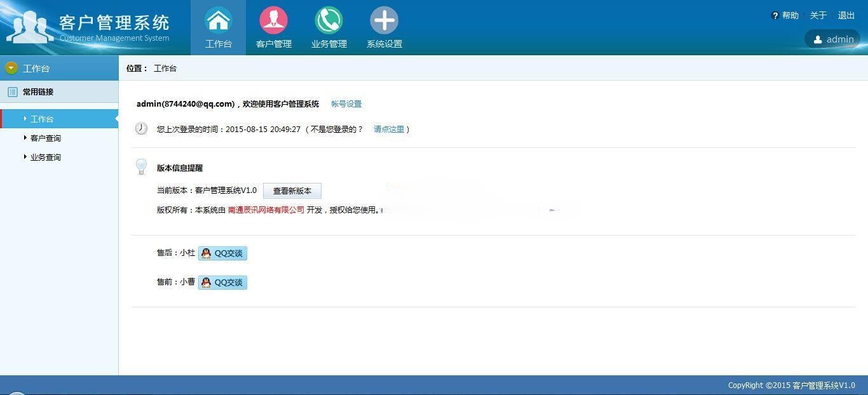Expand the 客户查询 sidebar entry
This screenshot has height=395, width=868.
pos(44,138)
